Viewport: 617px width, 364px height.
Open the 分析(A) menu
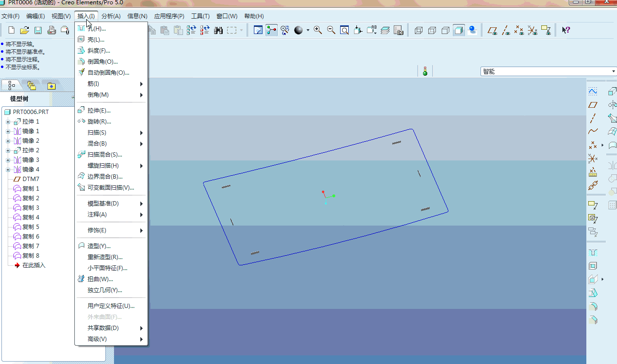coord(111,16)
